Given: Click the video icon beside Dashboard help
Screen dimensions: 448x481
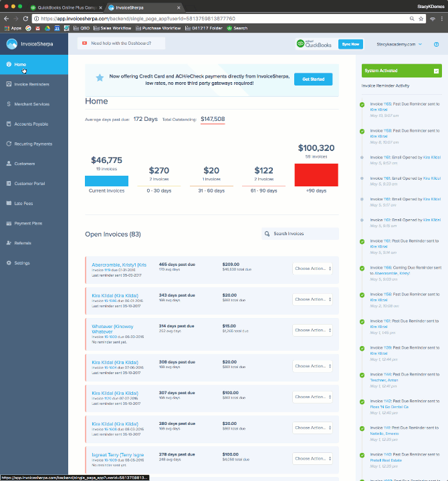Looking at the screenshot, I should [x=84, y=43].
